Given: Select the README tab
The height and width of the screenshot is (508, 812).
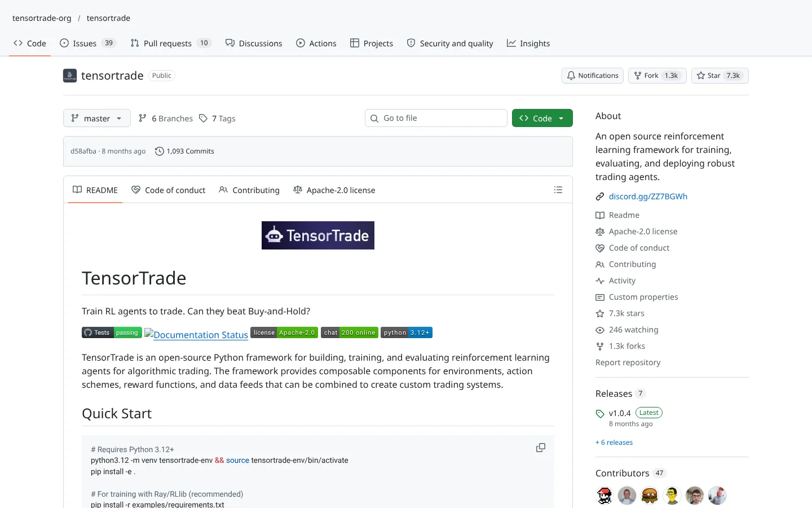Looking at the screenshot, I should coord(95,190).
